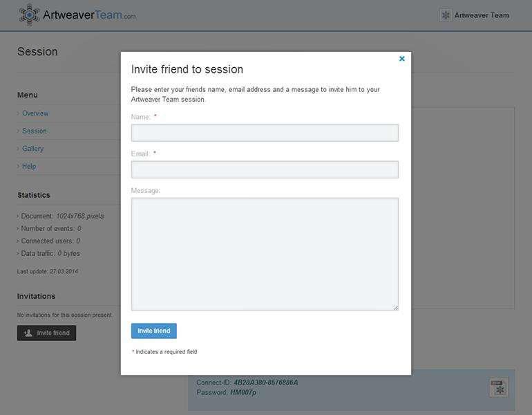Image resolution: width=532 pixels, height=415 pixels.
Task: Select Help in the sidebar Menu
Action: pyautogui.click(x=29, y=166)
